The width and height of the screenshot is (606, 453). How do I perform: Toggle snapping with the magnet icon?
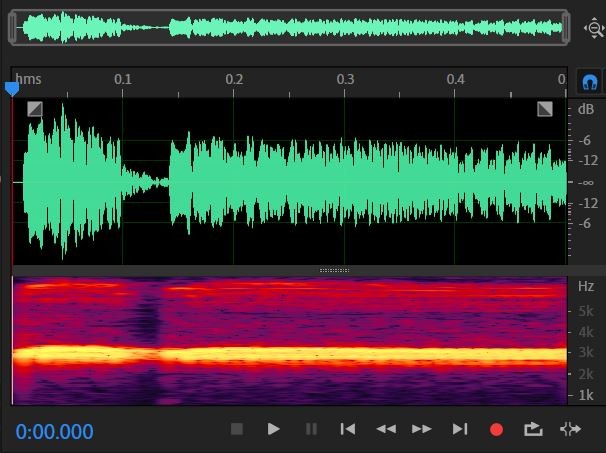(590, 81)
